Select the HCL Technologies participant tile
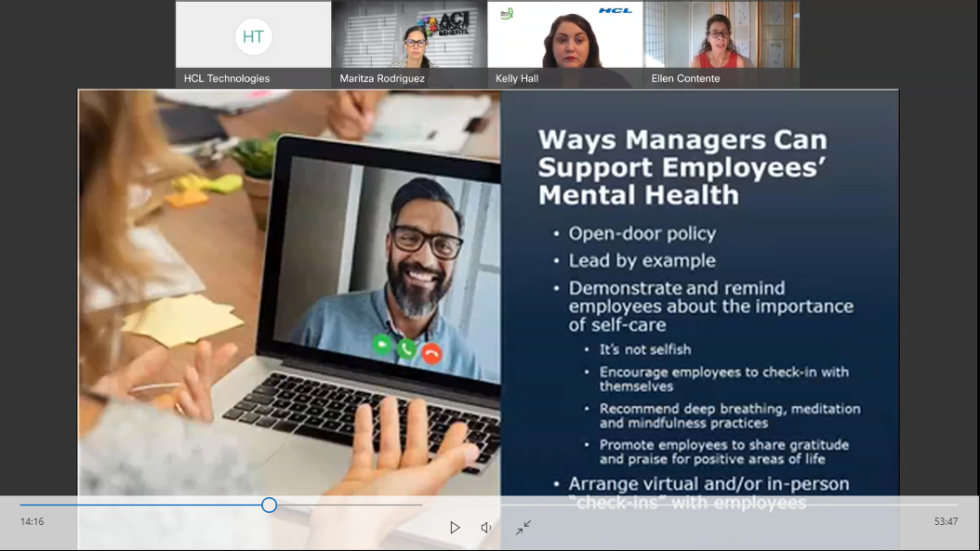980x551 pixels. (253, 45)
